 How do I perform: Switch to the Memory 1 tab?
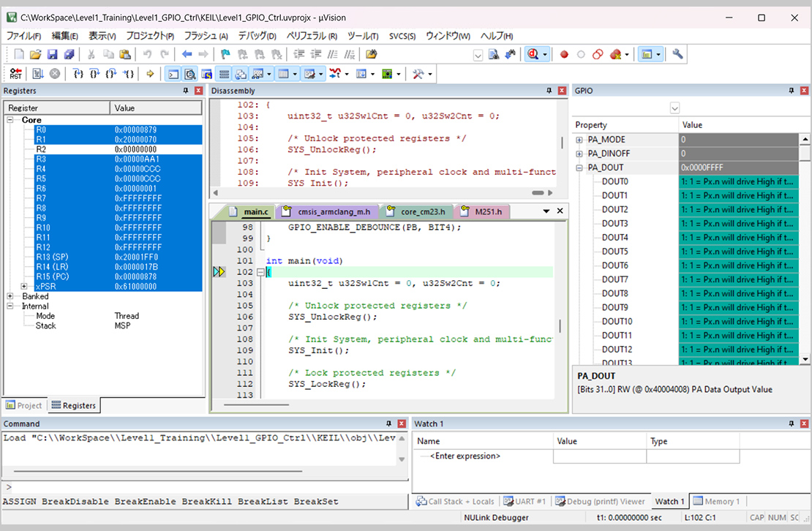tap(717, 501)
